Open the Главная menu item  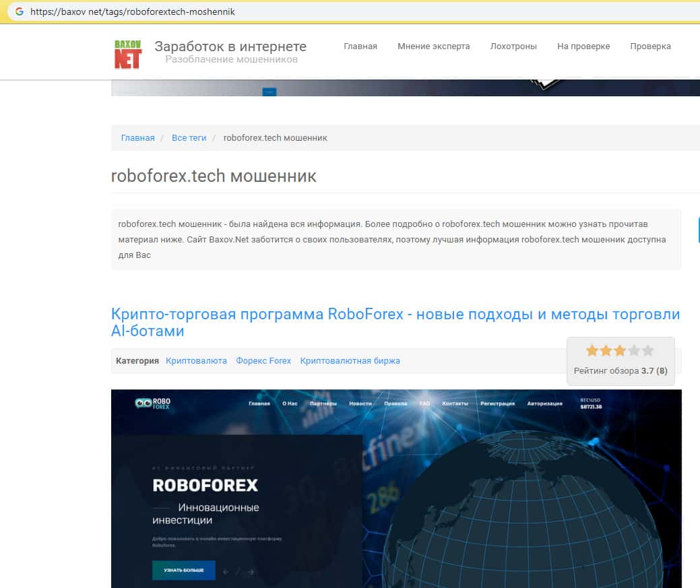360,46
